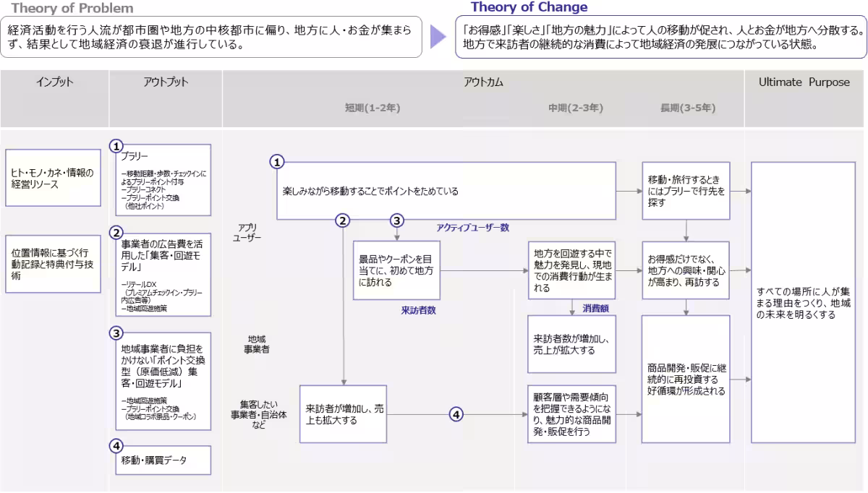Select circled marker ① above the プラリー output box
868x493 pixels.
pyautogui.click(x=116, y=145)
